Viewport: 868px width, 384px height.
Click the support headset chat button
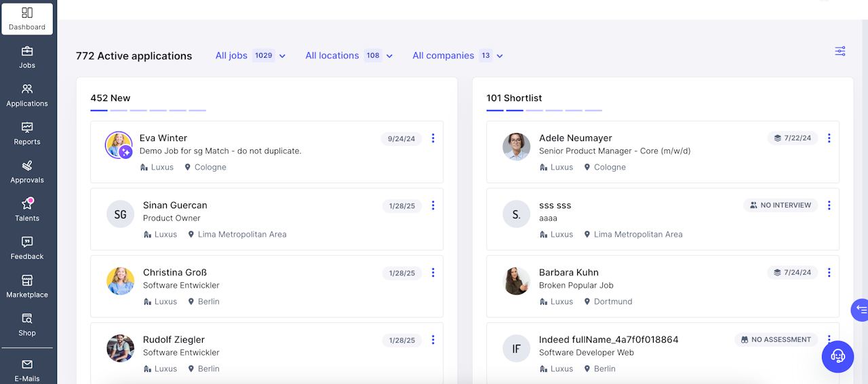(837, 356)
